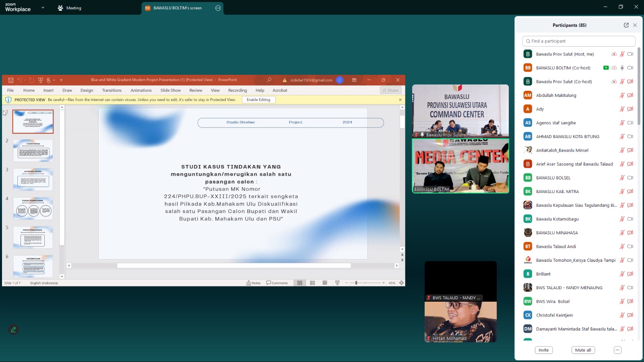Expand the Zoom Workplace dropdown arrow
The image size is (644, 362).
(43, 8)
